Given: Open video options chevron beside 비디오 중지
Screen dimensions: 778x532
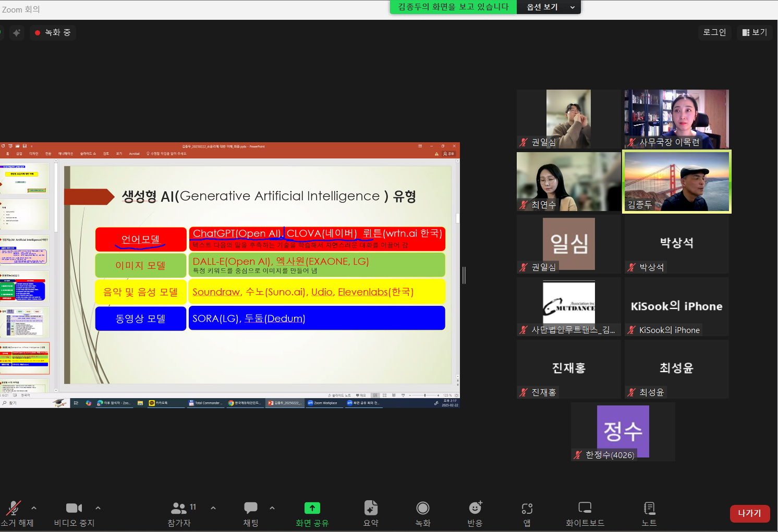Looking at the screenshot, I should pos(98,508).
